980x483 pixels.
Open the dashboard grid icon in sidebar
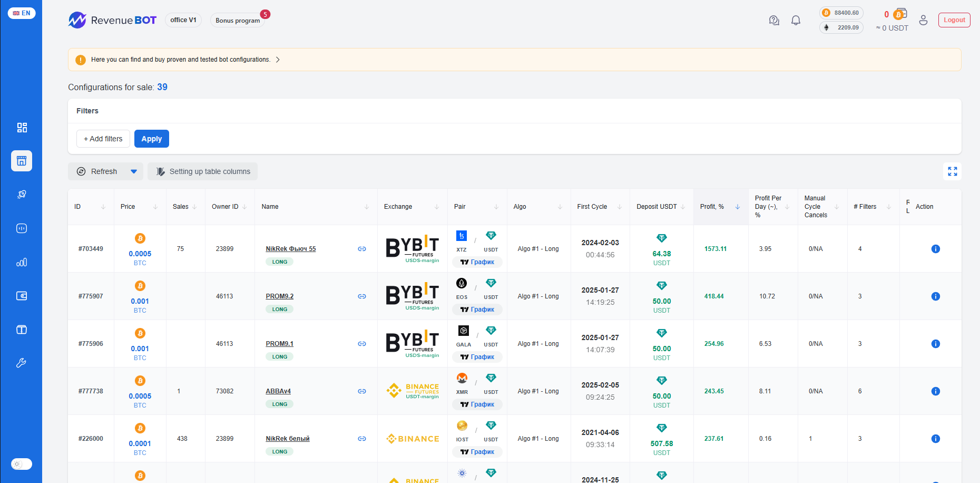tap(22, 128)
